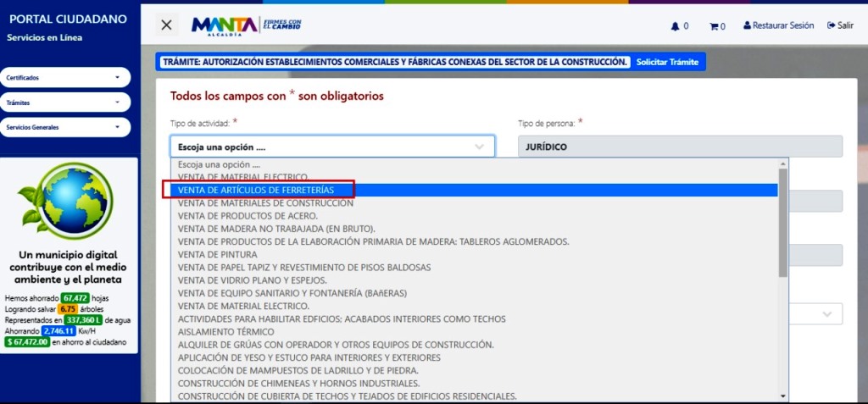
Task: Click the X close menu icon
Action: (x=166, y=25)
